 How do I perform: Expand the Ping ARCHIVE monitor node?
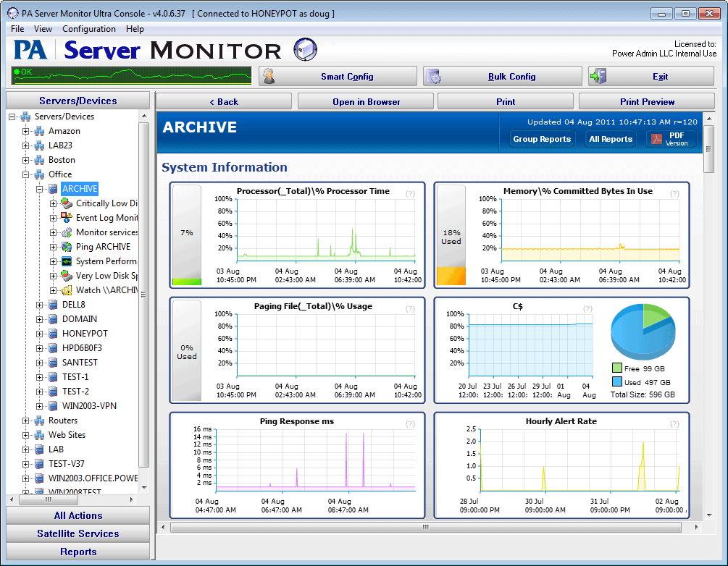pos(54,247)
